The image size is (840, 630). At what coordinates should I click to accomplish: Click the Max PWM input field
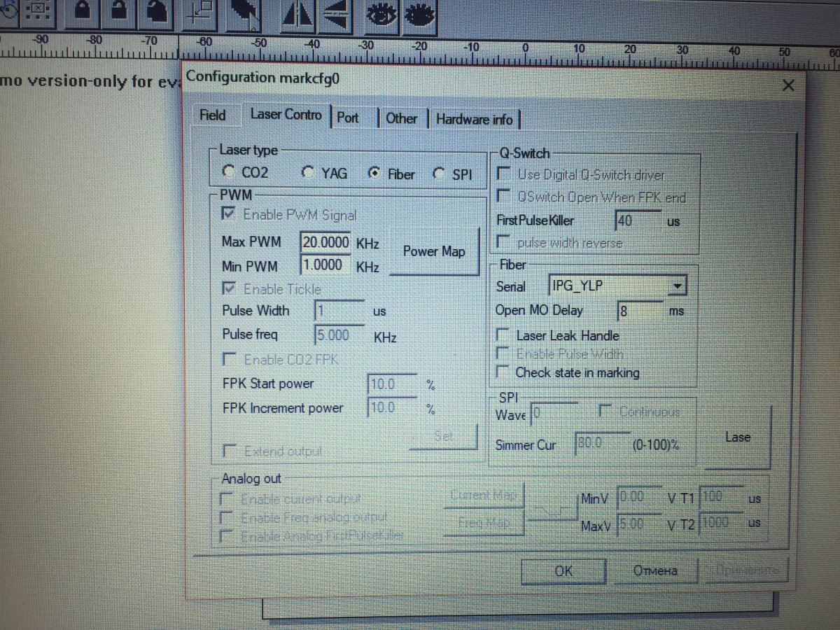(325, 242)
